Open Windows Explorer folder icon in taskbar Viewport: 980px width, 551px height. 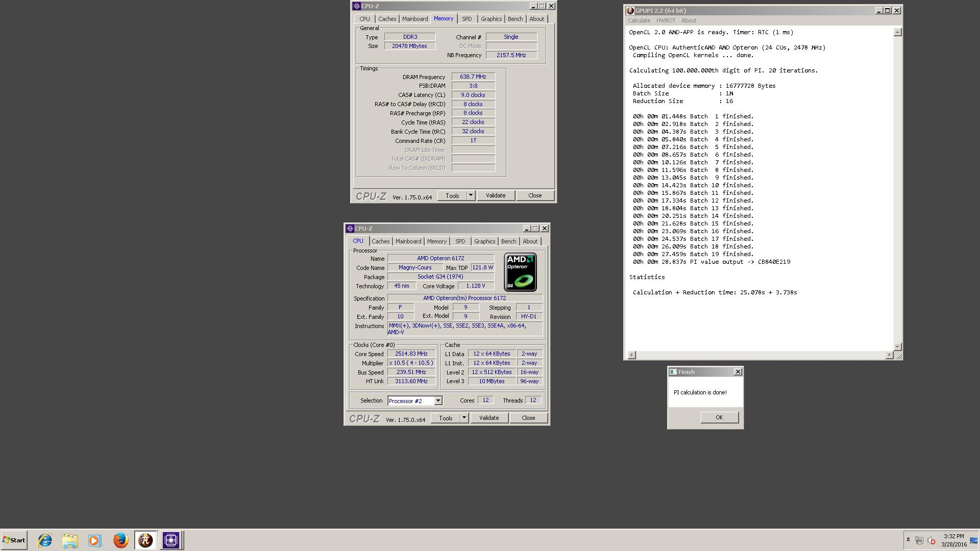point(70,540)
